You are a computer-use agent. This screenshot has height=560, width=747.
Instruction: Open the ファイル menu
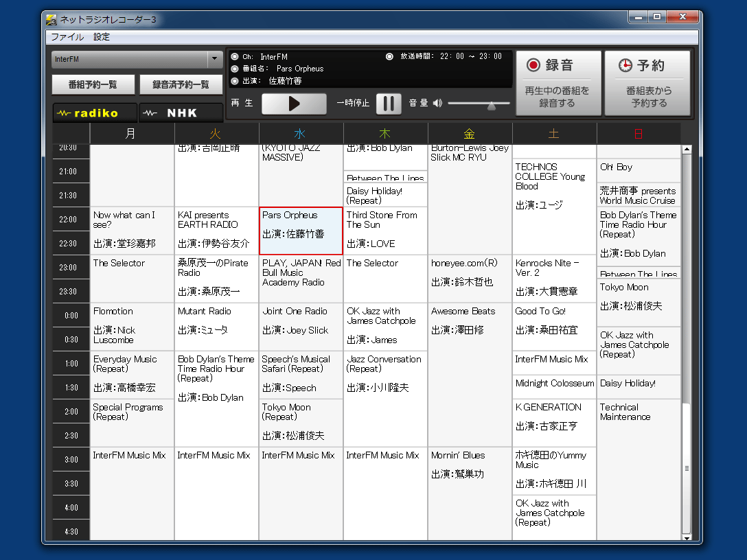click(x=67, y=37)
